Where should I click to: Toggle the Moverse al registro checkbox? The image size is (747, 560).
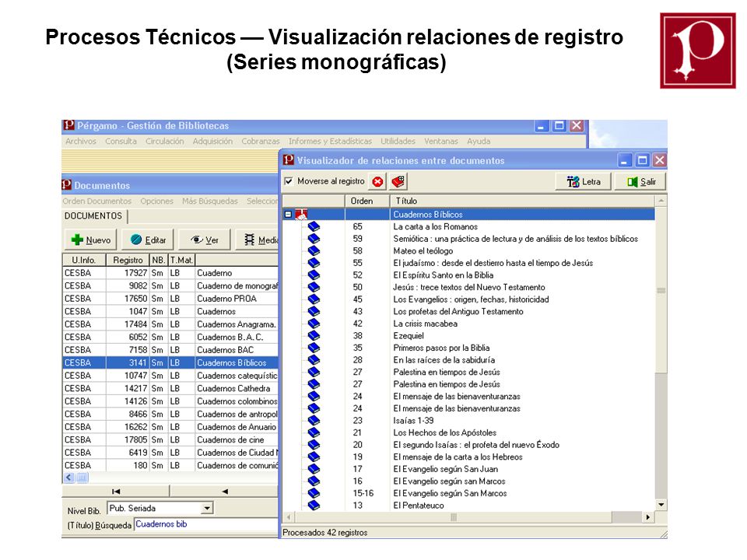(288, 181)
